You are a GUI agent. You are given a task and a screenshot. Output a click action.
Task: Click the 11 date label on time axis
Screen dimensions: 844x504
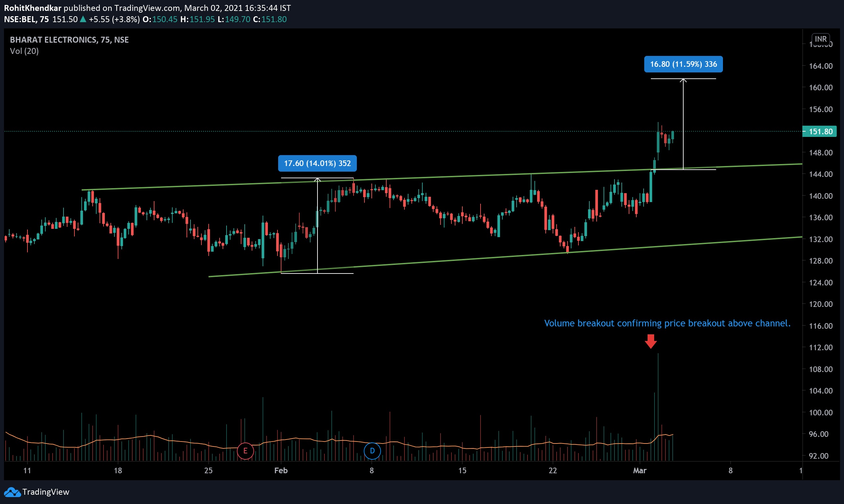click(27, 470)
